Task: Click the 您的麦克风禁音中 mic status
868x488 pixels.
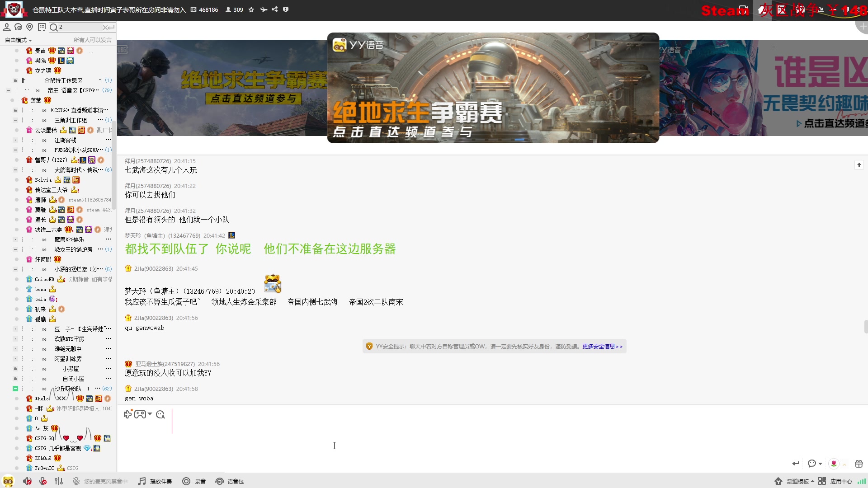Action: pyautogui.click(x=100, y=481)
